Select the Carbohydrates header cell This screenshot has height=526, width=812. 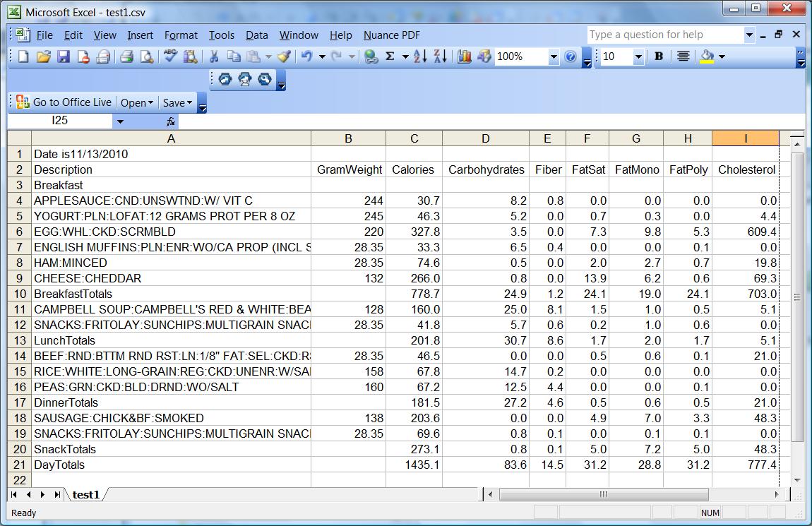pyautogui.click(x=486, y=169)
